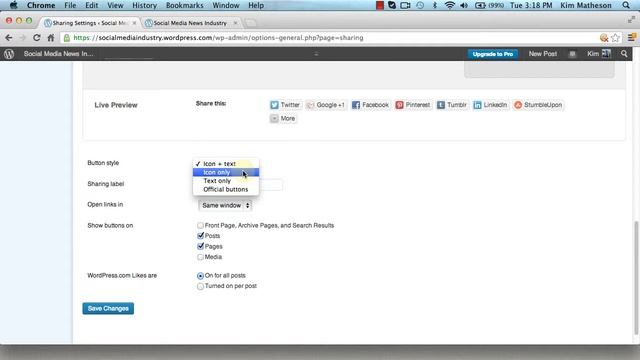Image resolution: width=640 pixels, height=360 pixels.
Task: Click the battery status in menu bar
Action: pyautogui.click(x=489, y=5)
